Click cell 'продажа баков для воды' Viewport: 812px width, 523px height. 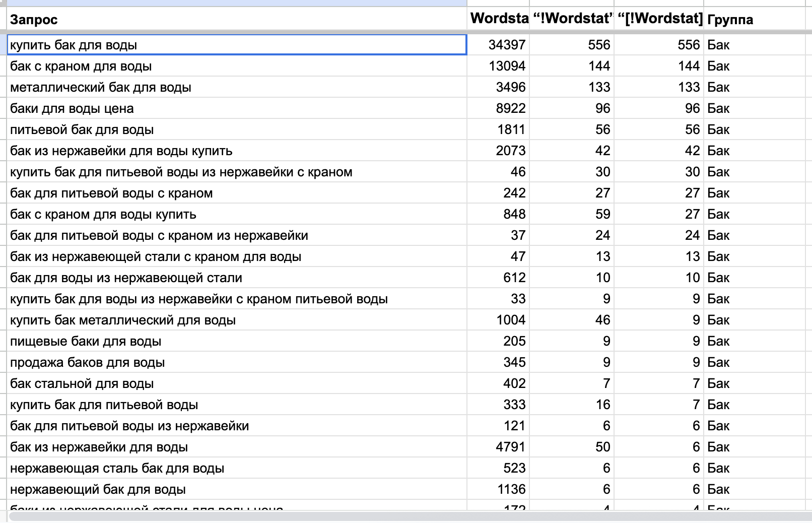(x=237, y=362)
